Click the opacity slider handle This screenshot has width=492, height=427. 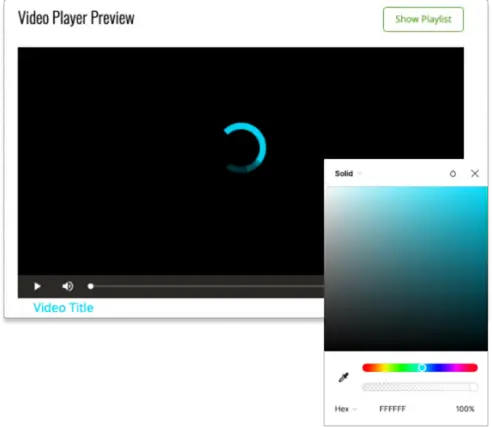pos(473,387)
